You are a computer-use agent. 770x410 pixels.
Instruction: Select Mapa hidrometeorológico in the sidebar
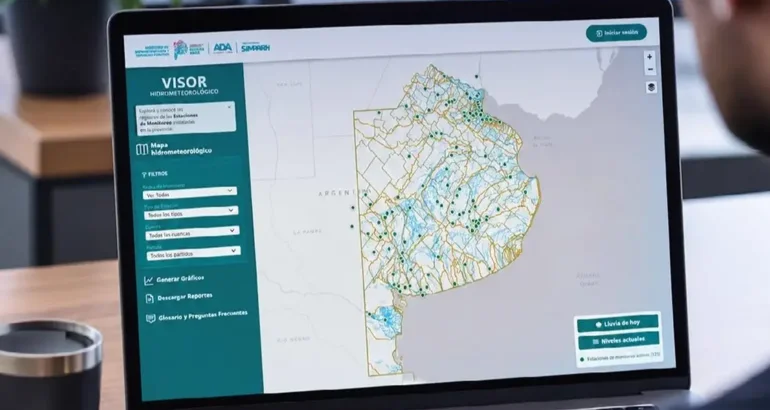[x=175, y=149]
